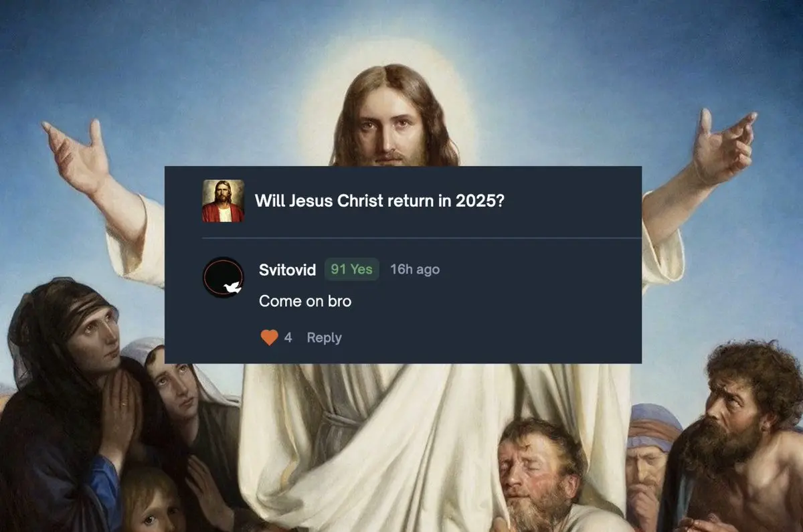
Task: Click the "Come on bro" comment text
Action: coord(305,301)
